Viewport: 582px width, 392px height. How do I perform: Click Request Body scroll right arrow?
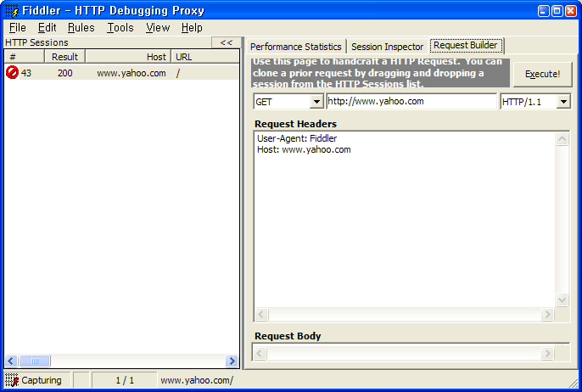pyautogui.click(x=547, y=353)
